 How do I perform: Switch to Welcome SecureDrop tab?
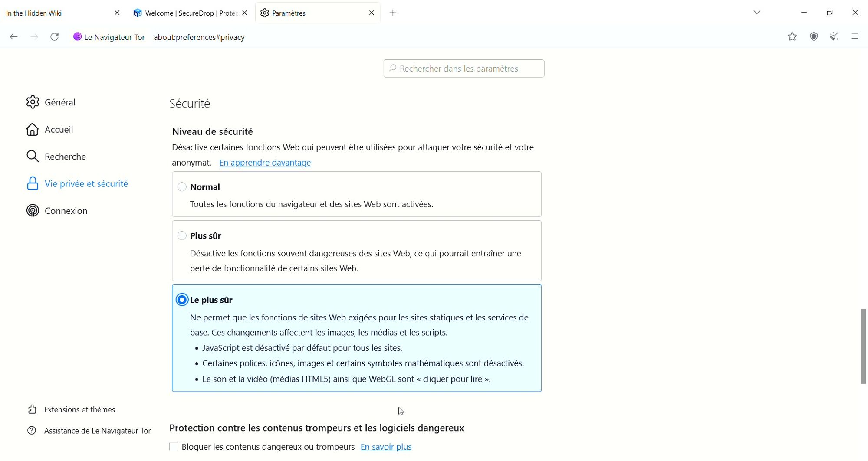click(x=191, y=13)
